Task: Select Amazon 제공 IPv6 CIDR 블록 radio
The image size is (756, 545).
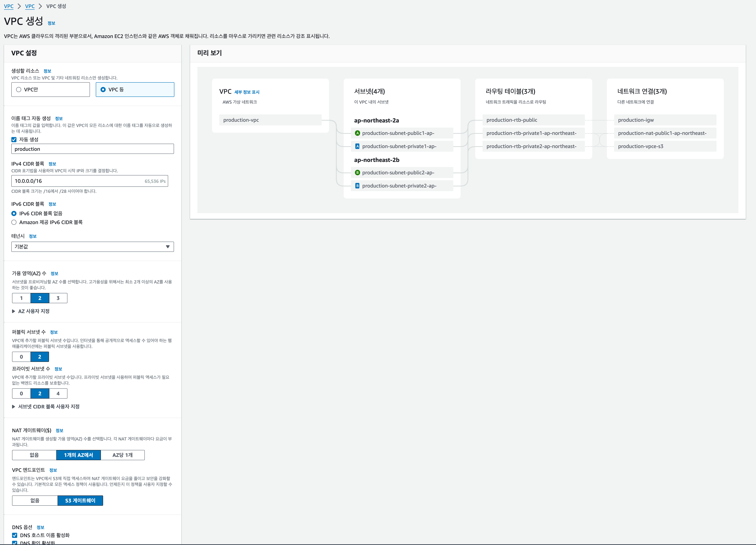Action: 14,222
